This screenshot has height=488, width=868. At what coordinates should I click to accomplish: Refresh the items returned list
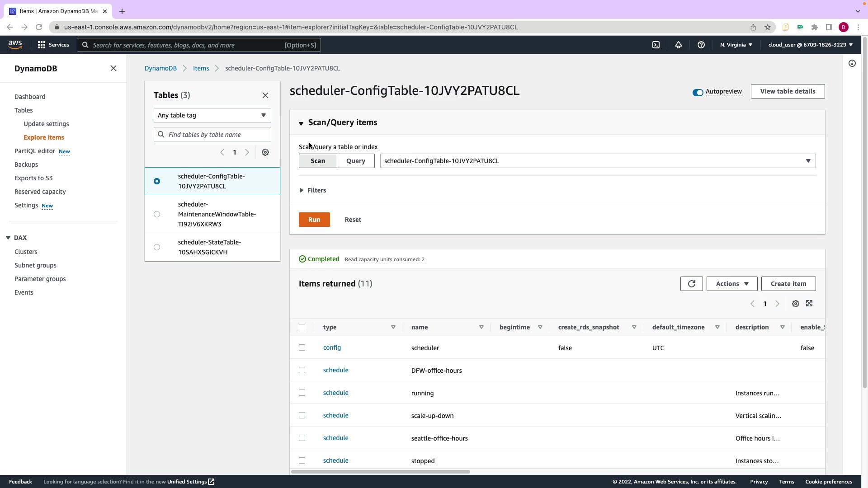coord(691,284)
